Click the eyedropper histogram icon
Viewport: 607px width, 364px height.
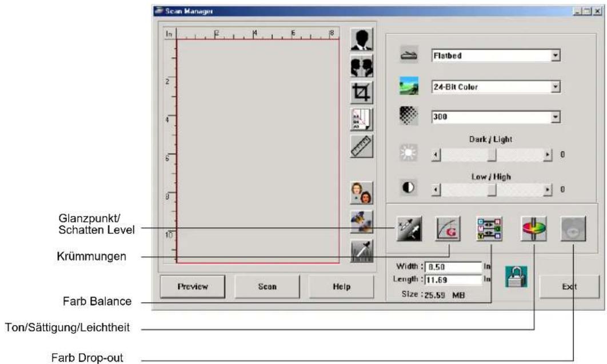pyautogui.click(x=362, y=251)
